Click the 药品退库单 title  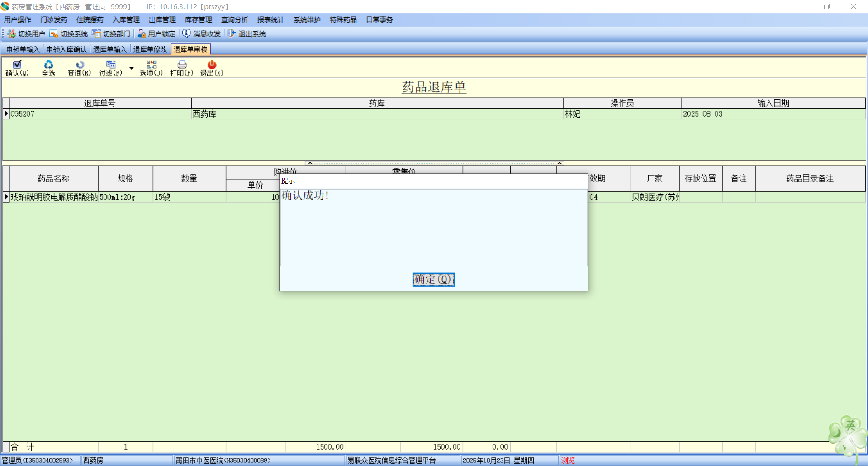pos(434,87)
